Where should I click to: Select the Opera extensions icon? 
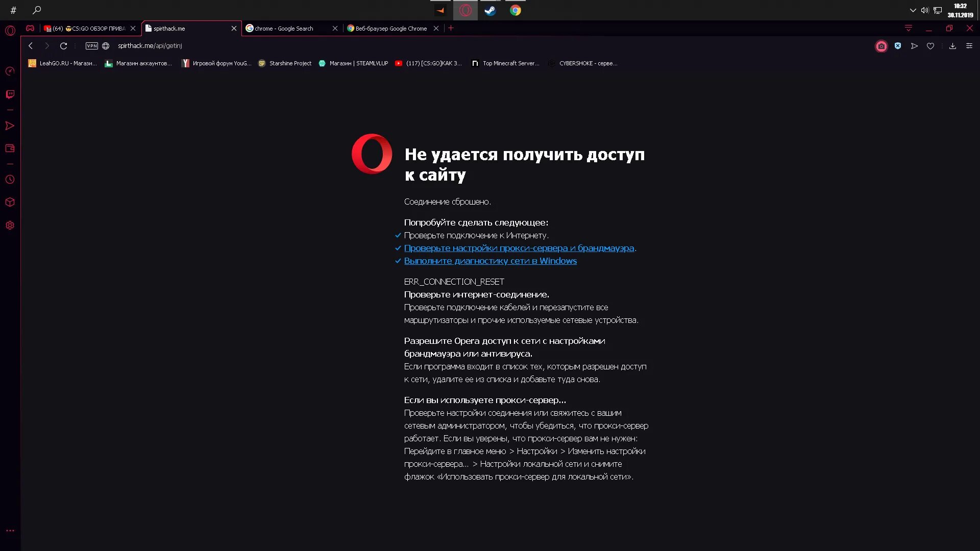[x=9, y=202]
